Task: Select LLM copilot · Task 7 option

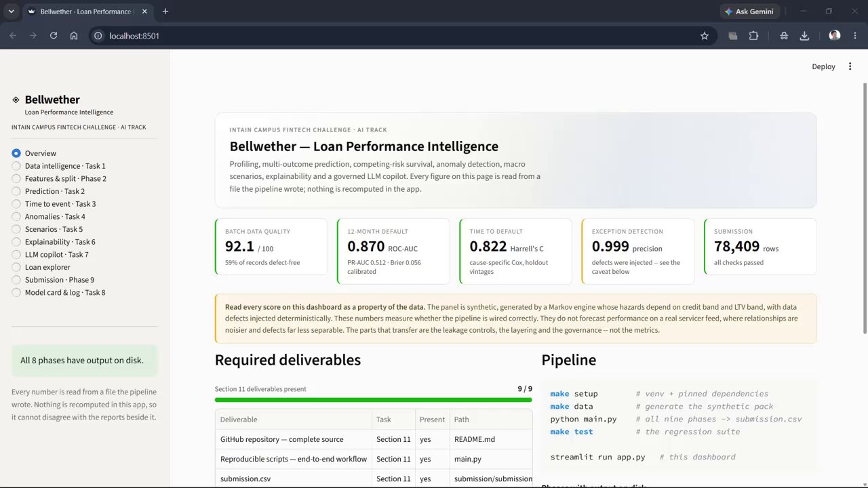Action: 50,255
